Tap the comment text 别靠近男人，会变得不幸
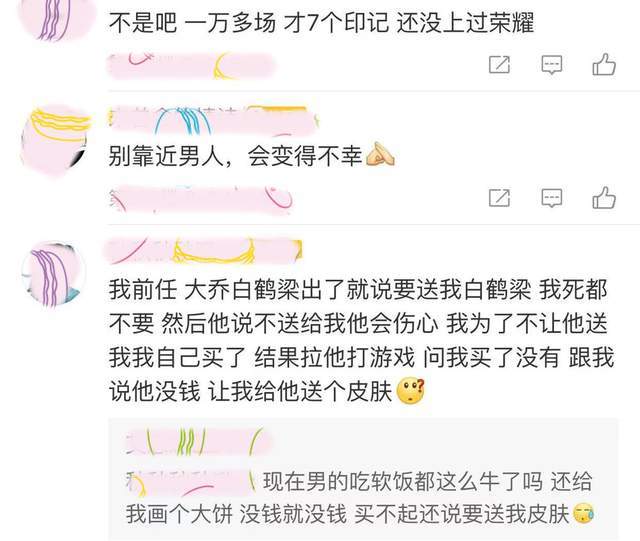 235,156
